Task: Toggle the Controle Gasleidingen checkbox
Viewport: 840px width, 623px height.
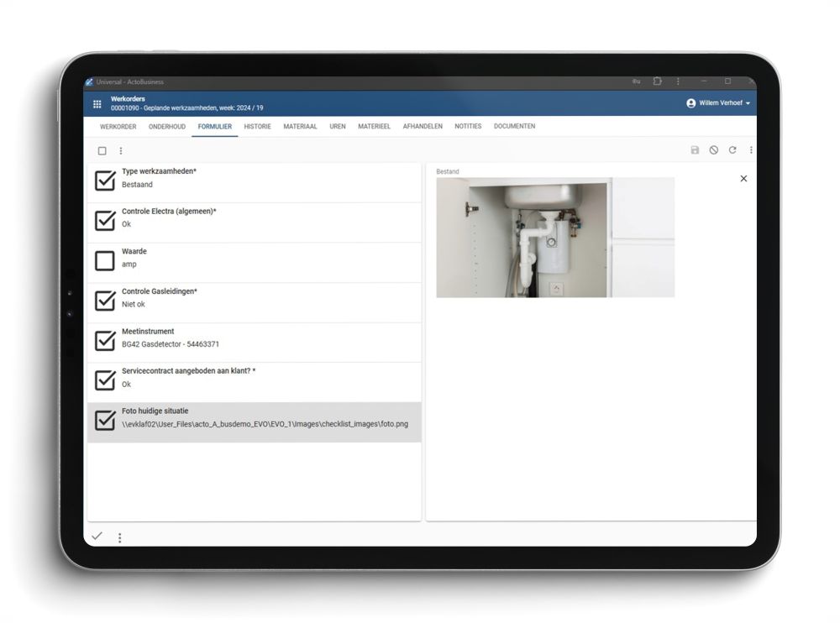Action: pyautogui.click(x=105, y=301)
